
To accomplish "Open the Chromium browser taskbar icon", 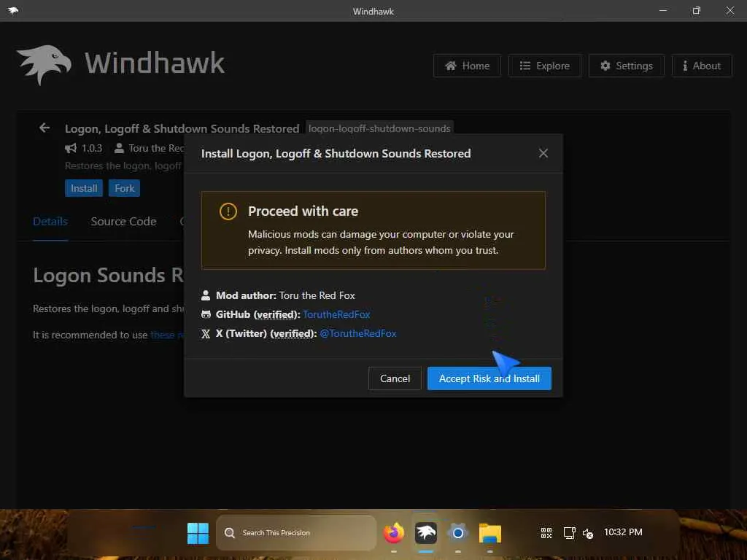I will pos(458,533).
